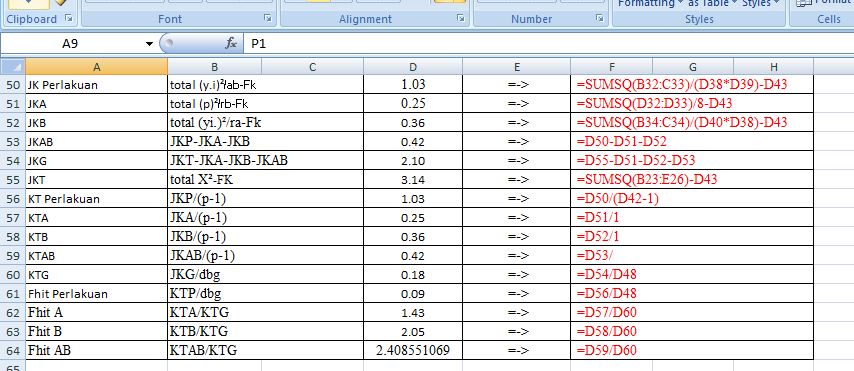Image resolution: width=854 pixels, height=371 pixels.
Task: Click the cell reading KTP/dbg
Action: click(x=265, y=294)
